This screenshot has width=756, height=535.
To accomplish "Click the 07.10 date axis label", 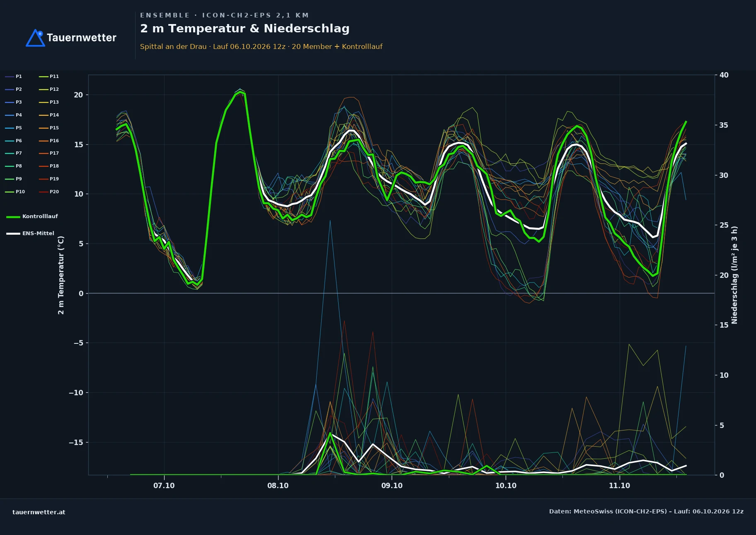I will tap(164, 486).
